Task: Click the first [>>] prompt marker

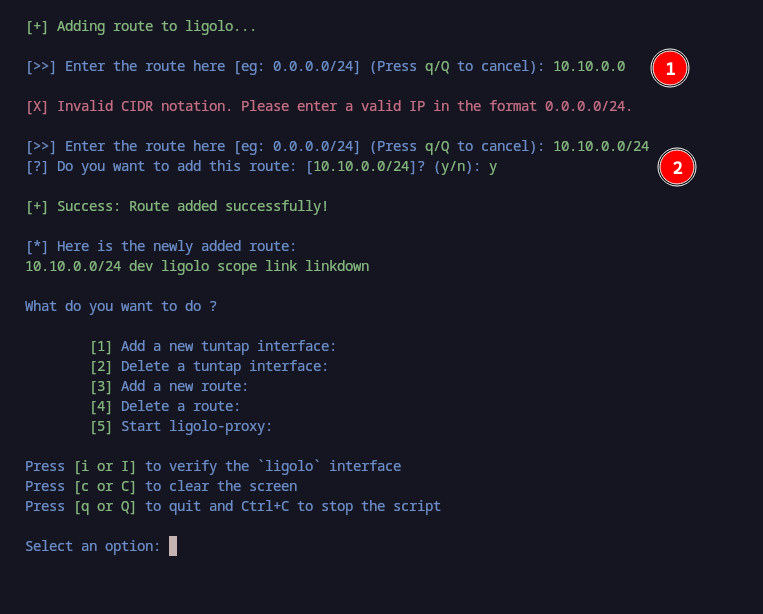Action: click(41, 66)
